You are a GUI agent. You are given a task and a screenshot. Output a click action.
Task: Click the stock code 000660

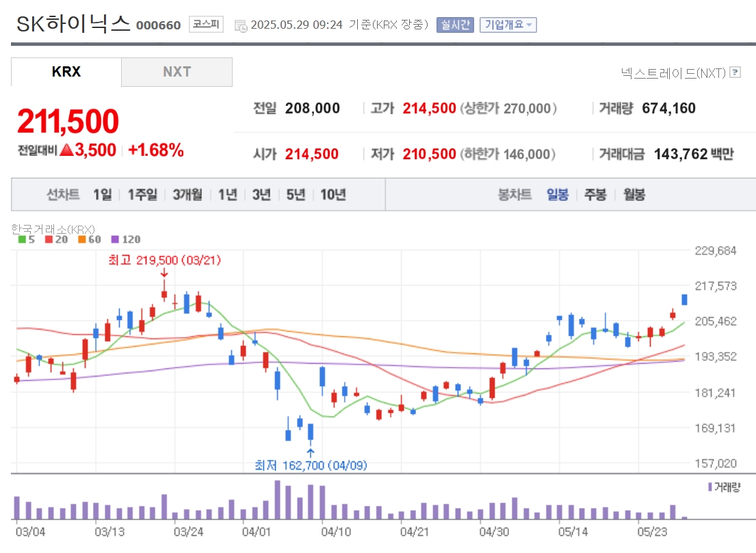[x=158, y=25]
